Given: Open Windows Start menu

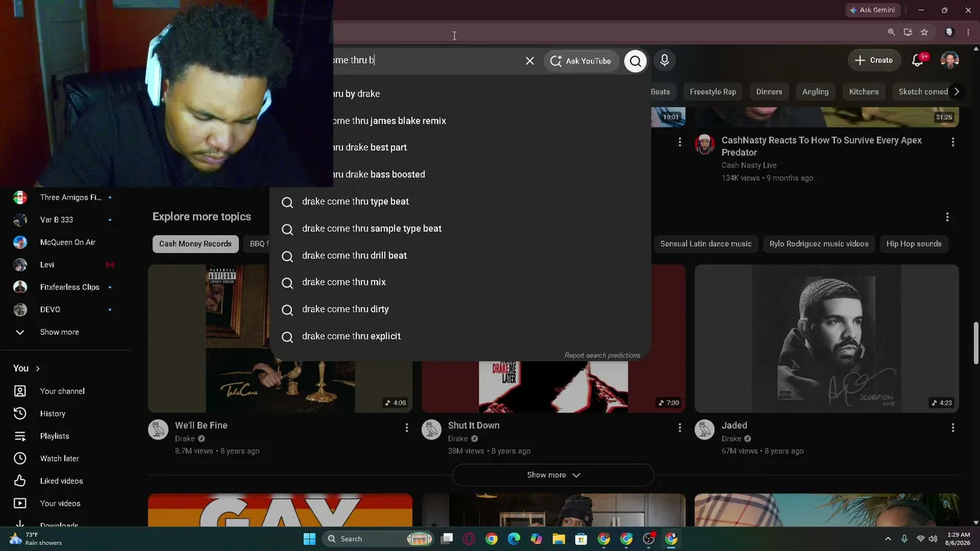Looking at the screenshot, I should tap(309, 539).
